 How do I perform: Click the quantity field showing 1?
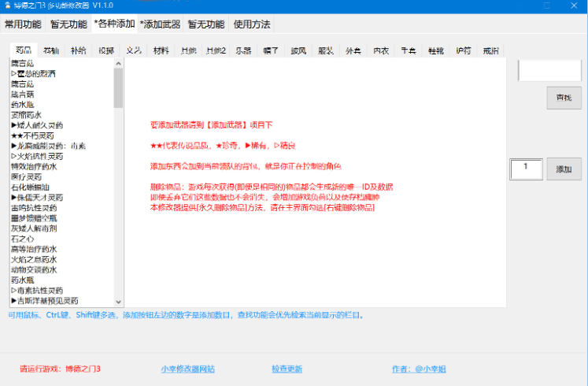tap(526, 169)
